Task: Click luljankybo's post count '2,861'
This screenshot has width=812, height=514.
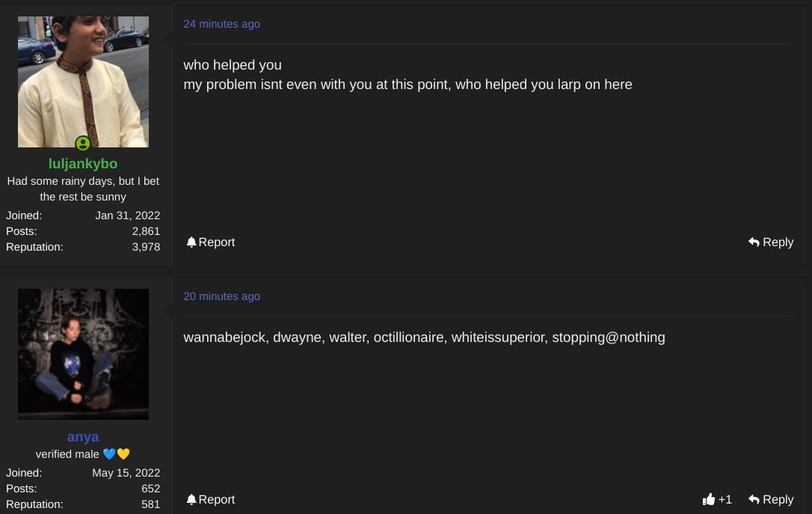Action: click(146, 231)
